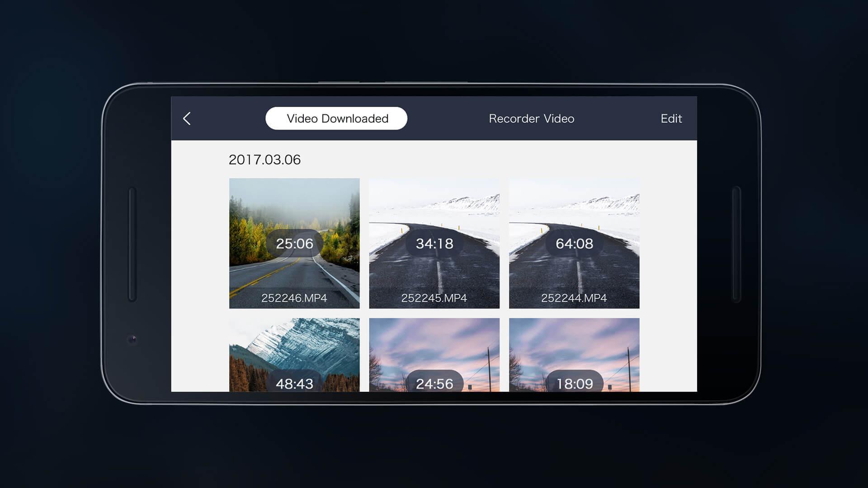Tap the back arrow icon
The width and height of the screenshot is (868, 488).
(x=187, y=118)
